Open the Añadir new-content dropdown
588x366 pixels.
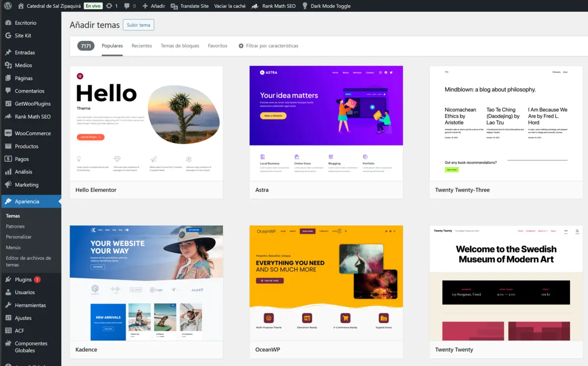tap(153, 6)
